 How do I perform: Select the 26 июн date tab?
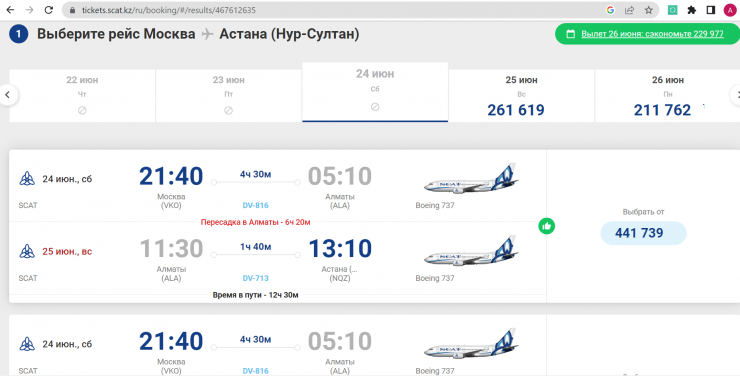click(667, 96)
